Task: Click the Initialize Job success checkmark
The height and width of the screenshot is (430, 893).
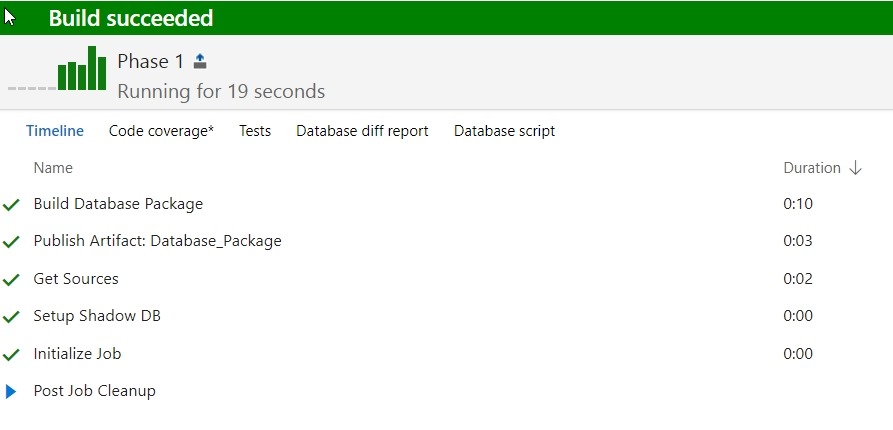Action: coord(12,354)
